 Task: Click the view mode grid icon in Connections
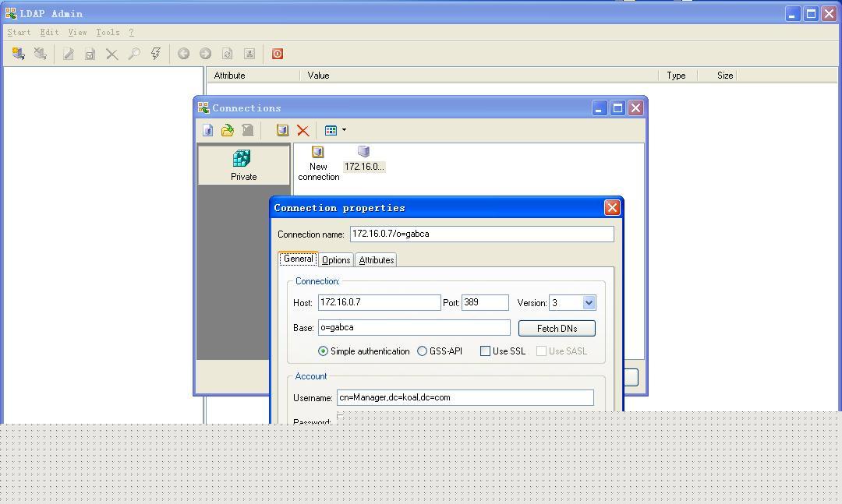point(331,130)
